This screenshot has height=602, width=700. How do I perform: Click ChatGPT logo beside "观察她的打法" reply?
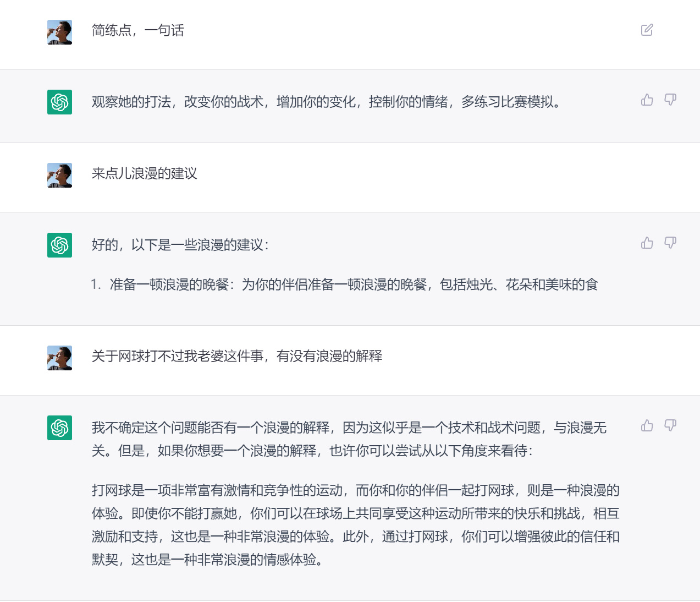tap(59, 102)
